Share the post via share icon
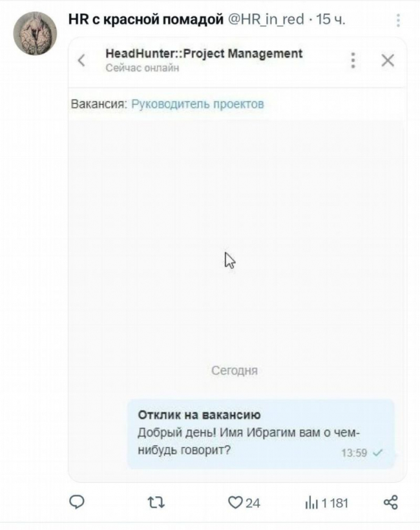The image size is (420, 530). (x=391, y=503)
